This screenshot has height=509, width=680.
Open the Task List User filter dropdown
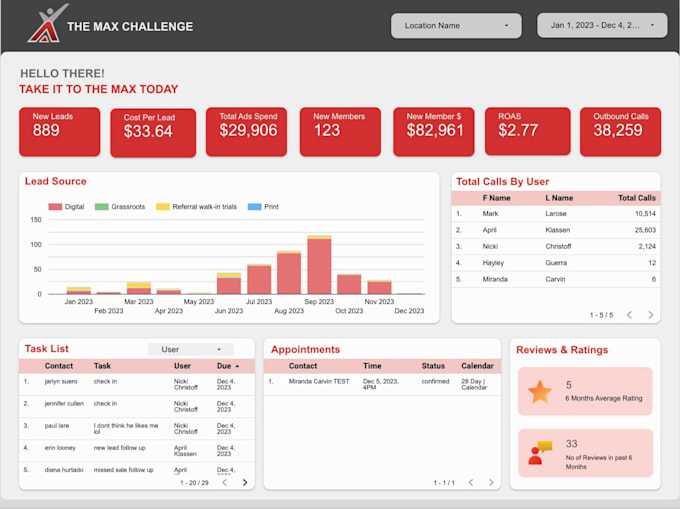[x=191, y=349]
